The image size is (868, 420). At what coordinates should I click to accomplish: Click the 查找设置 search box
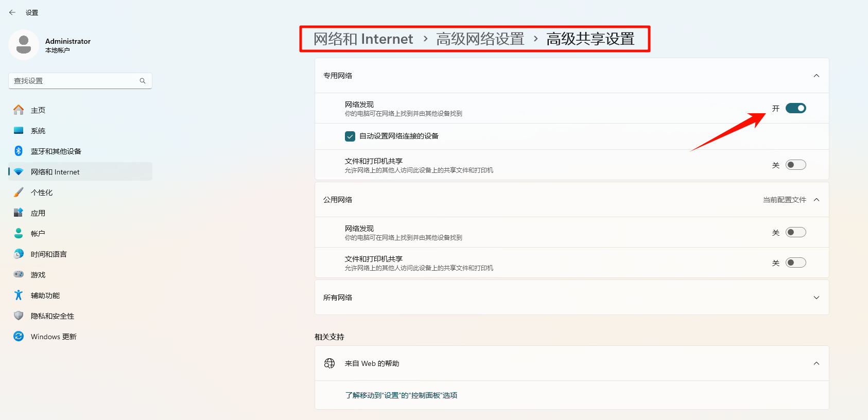pos(80,81)
